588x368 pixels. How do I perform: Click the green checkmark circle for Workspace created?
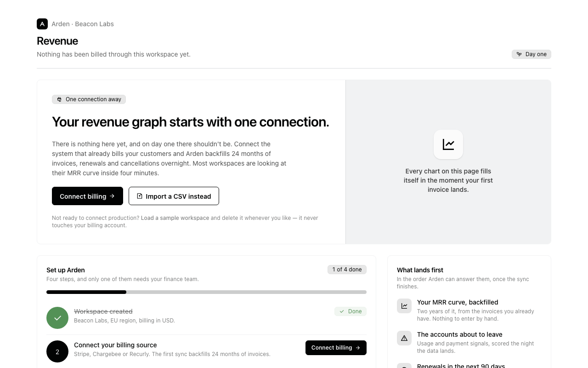(x=57, y=318)
